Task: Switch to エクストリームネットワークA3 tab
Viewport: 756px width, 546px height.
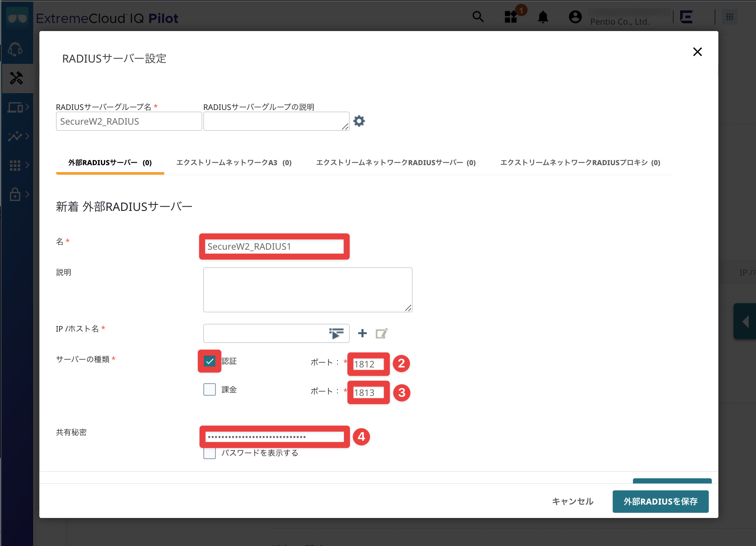Action: pyautogui.click(x=234, y=163)
